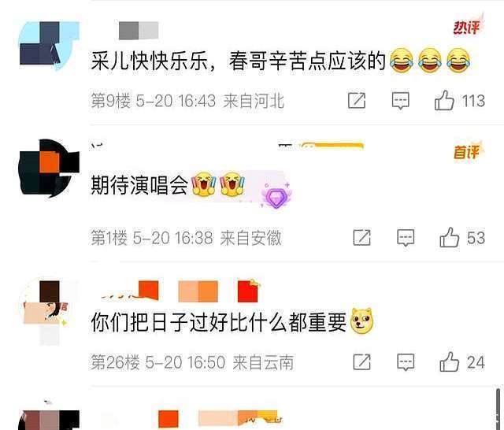Click the 热评 hot comment badge
The height and width of the screenshot is (430, 504).
coord(469,26)
